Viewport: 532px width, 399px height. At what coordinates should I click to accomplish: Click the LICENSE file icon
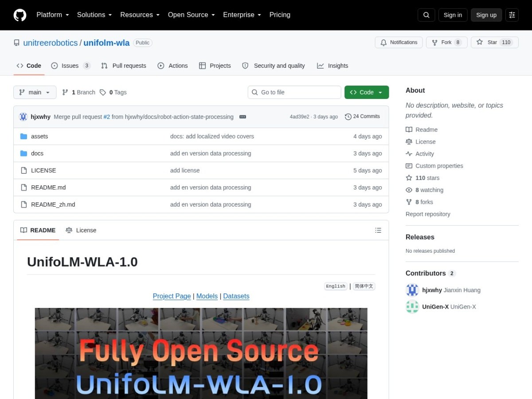point(23,170)
